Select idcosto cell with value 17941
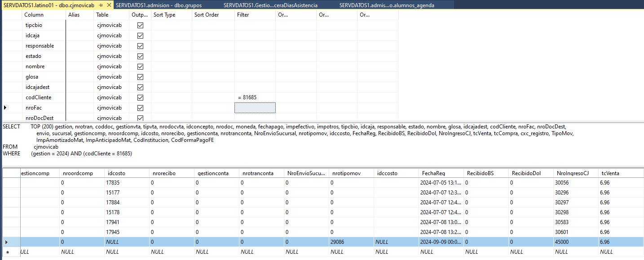This screenshot has height=260, width=644. 127,222
